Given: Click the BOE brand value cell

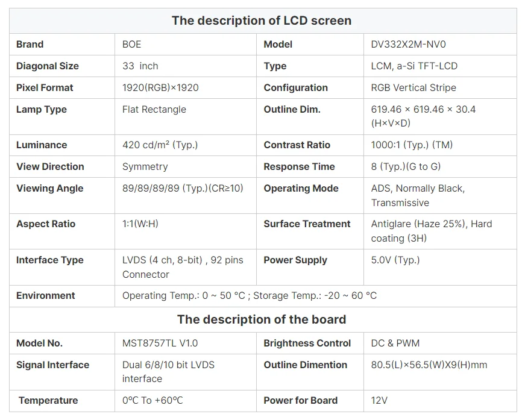Looking at the screenshot, I should coord(131,44).
